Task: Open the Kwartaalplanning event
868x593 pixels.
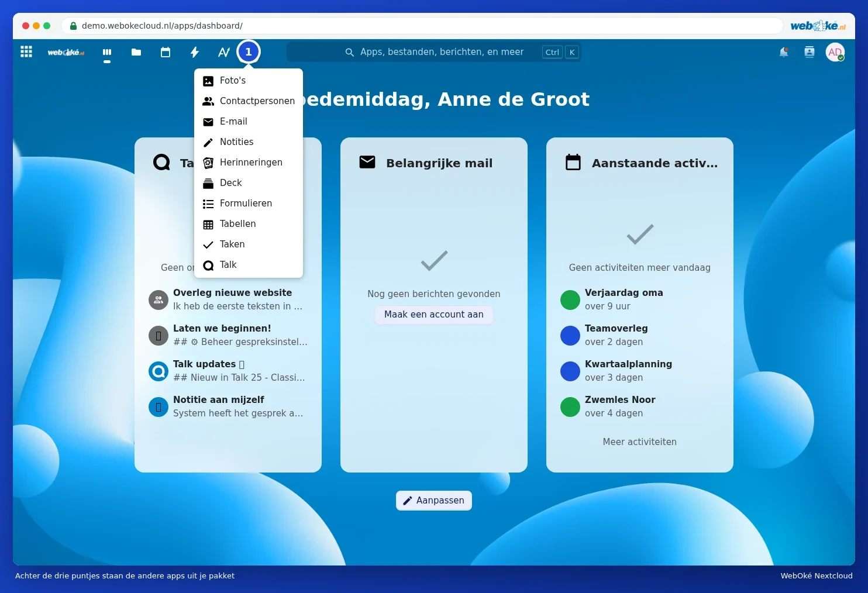Action: (640, 371)
